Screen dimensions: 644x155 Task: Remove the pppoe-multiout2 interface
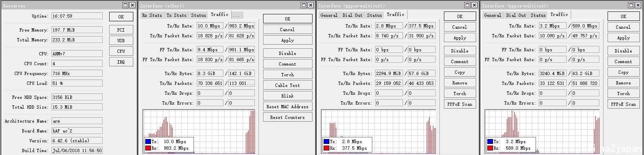(623, 83)
